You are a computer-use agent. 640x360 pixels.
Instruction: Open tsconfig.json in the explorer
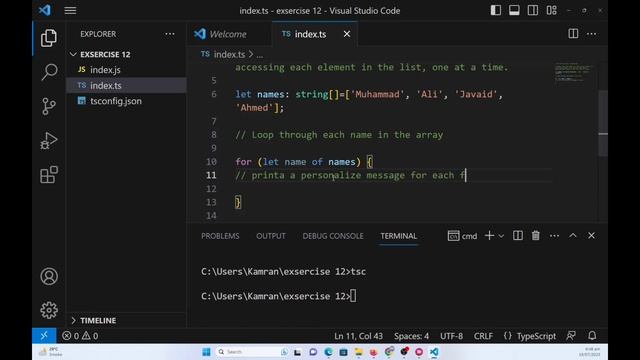(116, 101)
